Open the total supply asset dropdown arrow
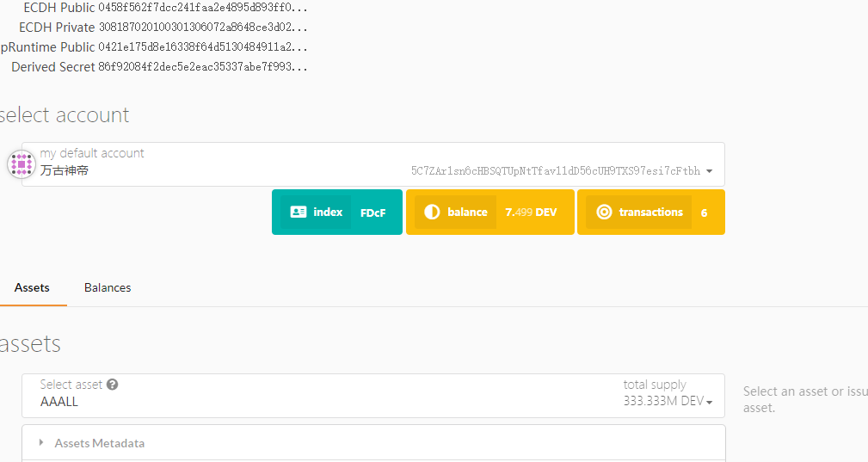Screen dimensions: 868x462 [710, 402]
